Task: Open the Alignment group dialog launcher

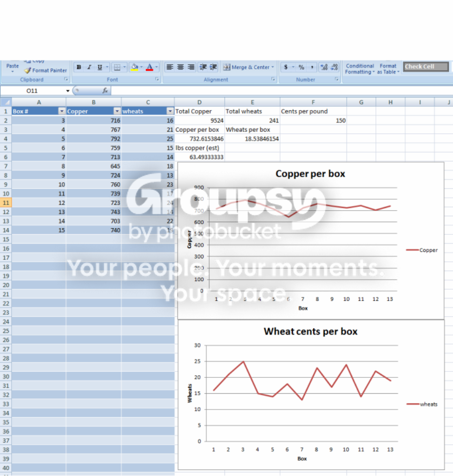Action: click(273, 79)
